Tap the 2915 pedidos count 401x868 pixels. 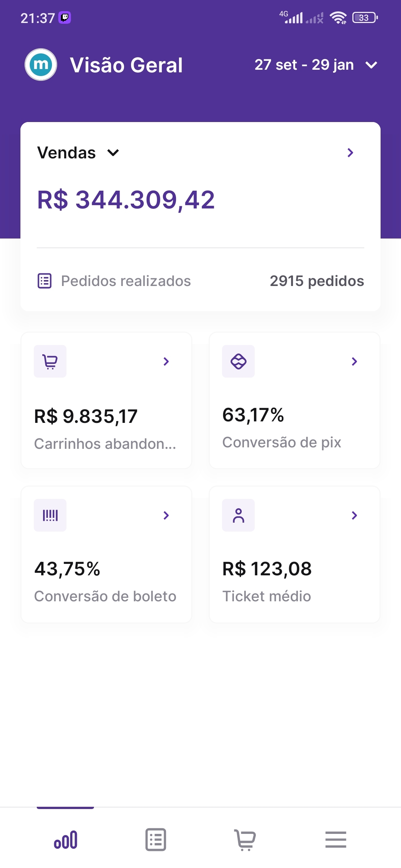pos(317,281)
